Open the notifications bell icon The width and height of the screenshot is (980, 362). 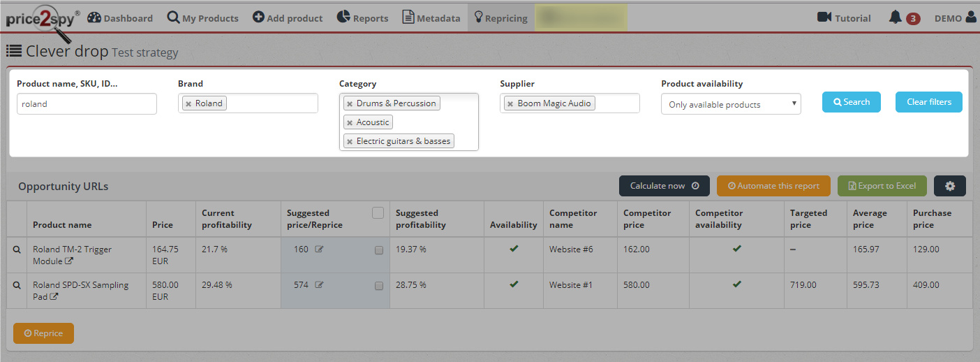895,17
